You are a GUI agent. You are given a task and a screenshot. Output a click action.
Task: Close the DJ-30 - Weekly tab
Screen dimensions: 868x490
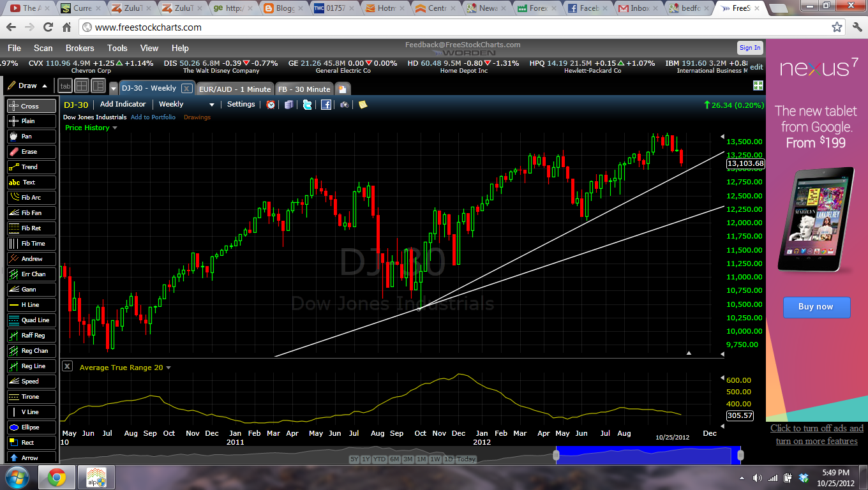coord(187,88)
